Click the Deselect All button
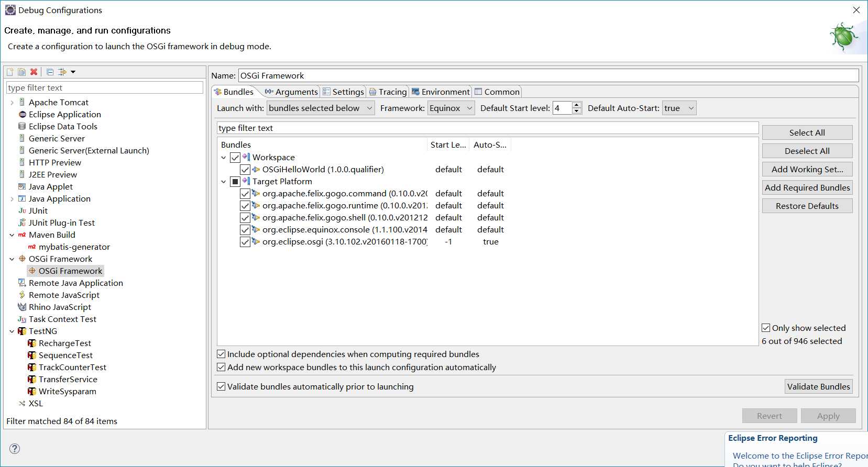Screen dimensions: 868x467 coord(807,151)
